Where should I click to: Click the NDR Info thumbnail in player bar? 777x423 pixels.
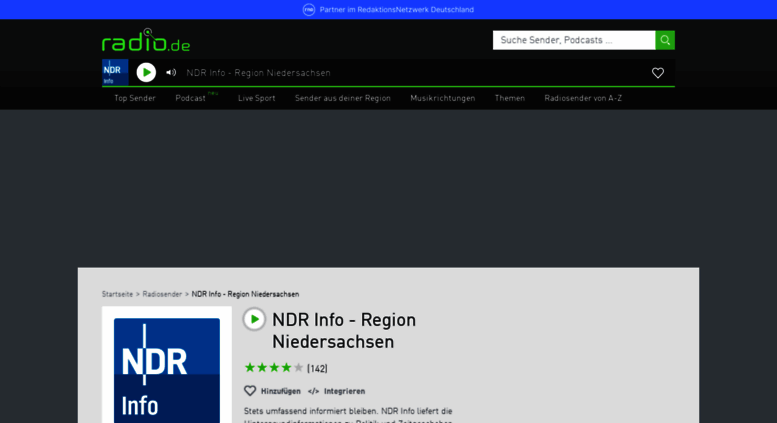click(115, 72)
